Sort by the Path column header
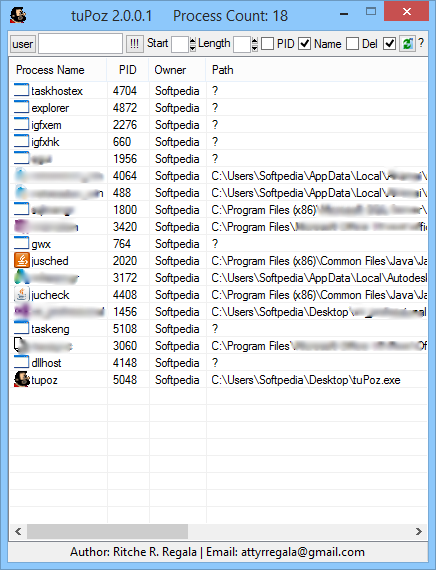 317,70
